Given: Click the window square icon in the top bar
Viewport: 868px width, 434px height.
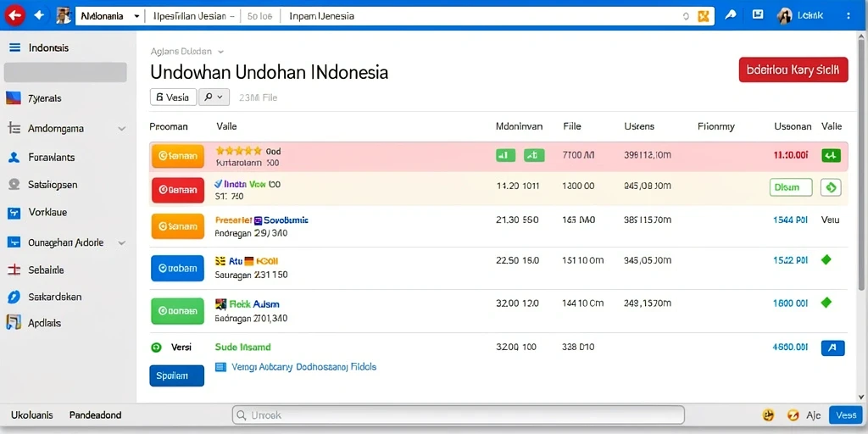Looking at the screenshot, I should 758,15.
